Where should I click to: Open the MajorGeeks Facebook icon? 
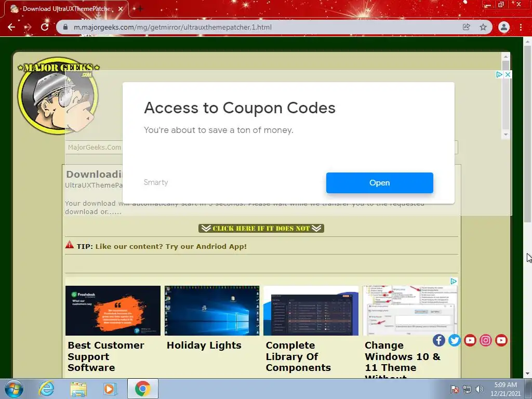438,340
